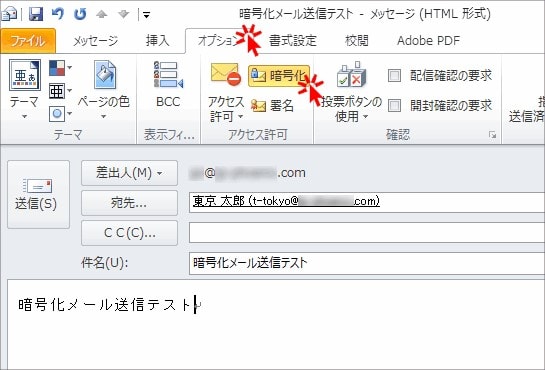Open the 差出人(M) sender dropdown

pyautogui.click(x=129, y=173)
